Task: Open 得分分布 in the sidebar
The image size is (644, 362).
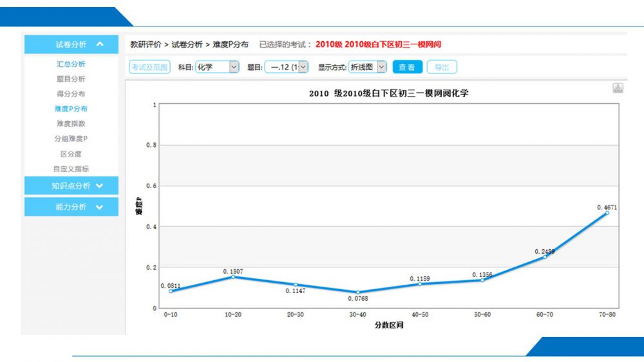Action: [x=71, y=94]
